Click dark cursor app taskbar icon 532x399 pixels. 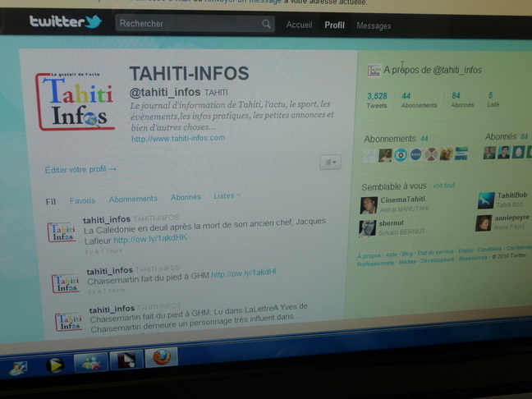click(x=126, y=360)
